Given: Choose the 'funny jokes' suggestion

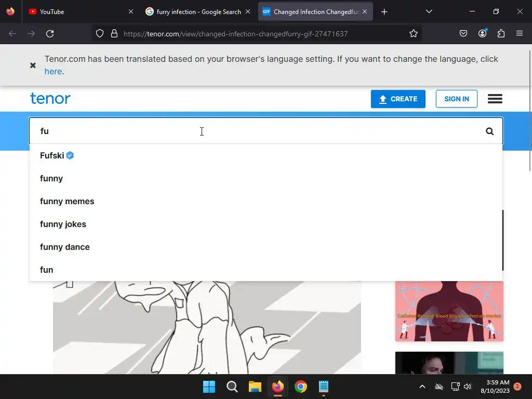Looking at the screenshot, I should pyautogui.click(x=265, y=224).
